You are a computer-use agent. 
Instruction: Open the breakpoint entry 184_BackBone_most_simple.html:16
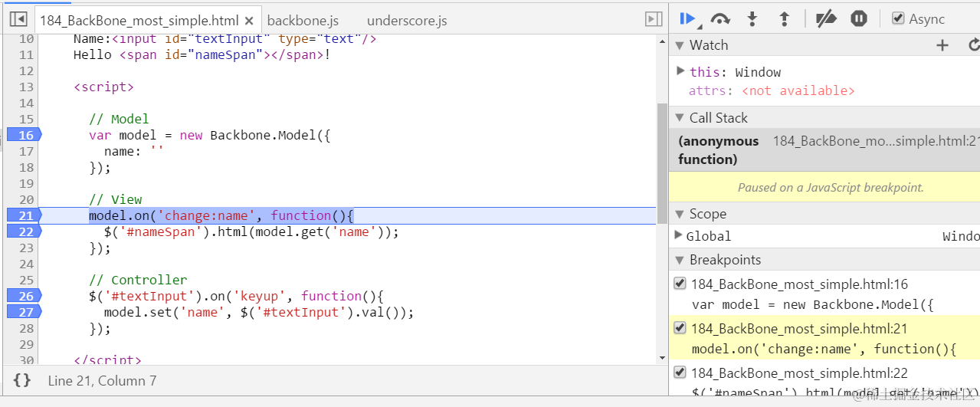click(799, 284)
